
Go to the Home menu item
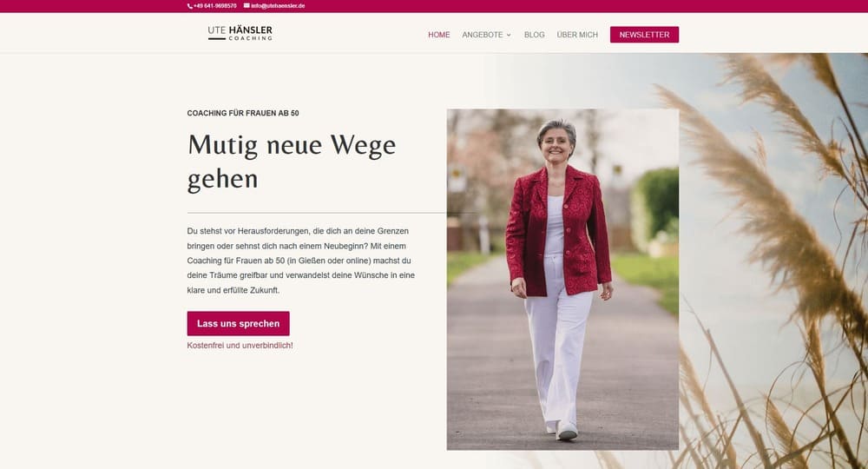click(x=439, y=35)
